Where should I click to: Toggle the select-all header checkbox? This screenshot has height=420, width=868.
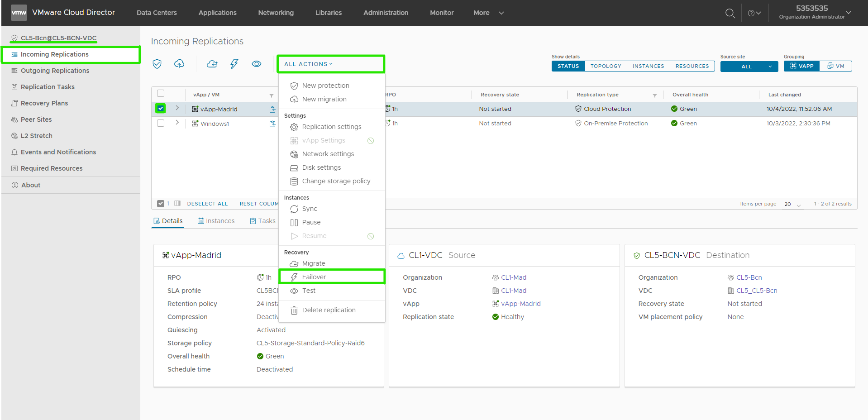coord(161,93)
